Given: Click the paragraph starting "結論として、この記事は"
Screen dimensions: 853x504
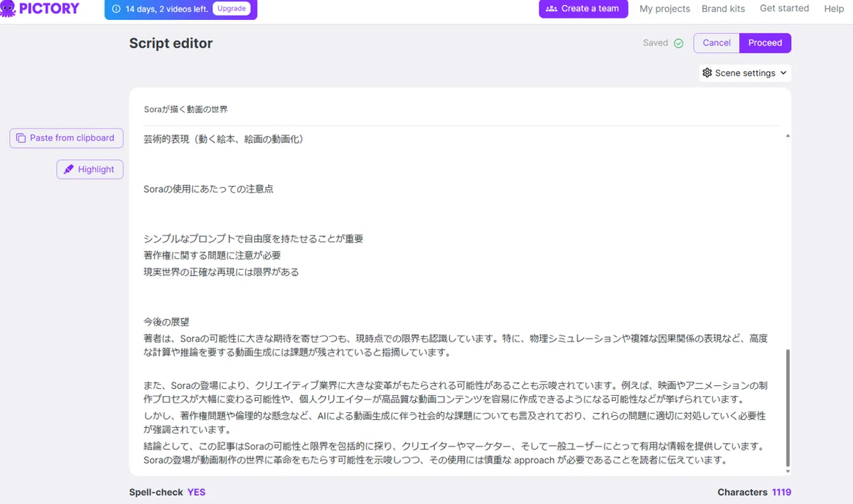Looking at the screenshot, I should click(x=454, y=453).
